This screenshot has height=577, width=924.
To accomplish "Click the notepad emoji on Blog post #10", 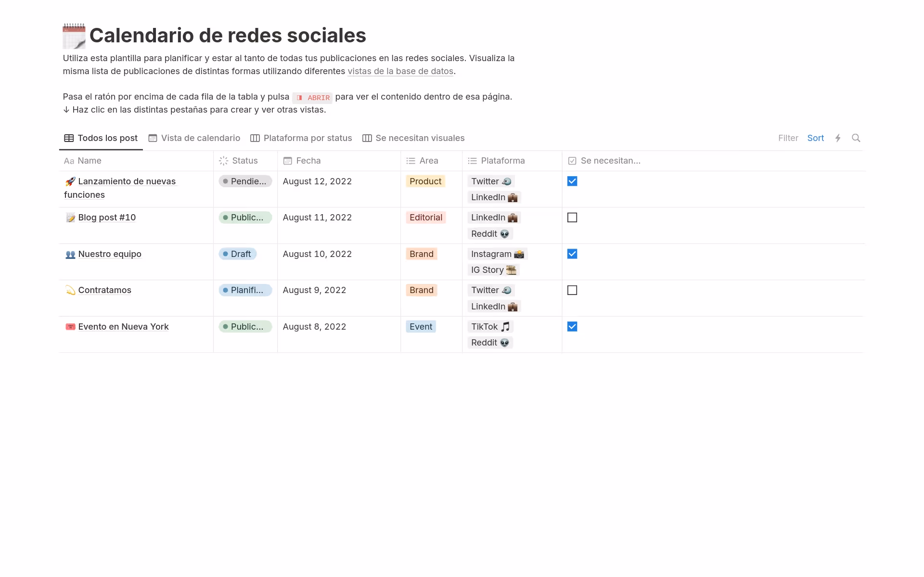I will 70,218.
